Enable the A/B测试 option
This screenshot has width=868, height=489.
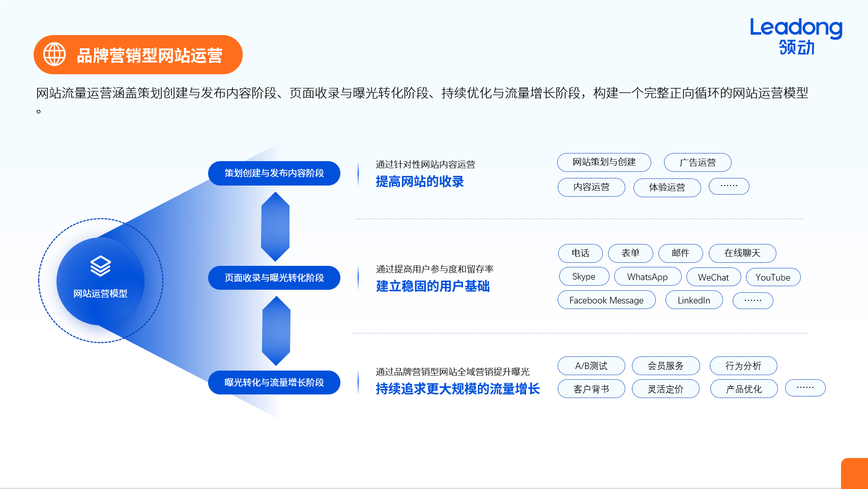[x=591, y=365]
